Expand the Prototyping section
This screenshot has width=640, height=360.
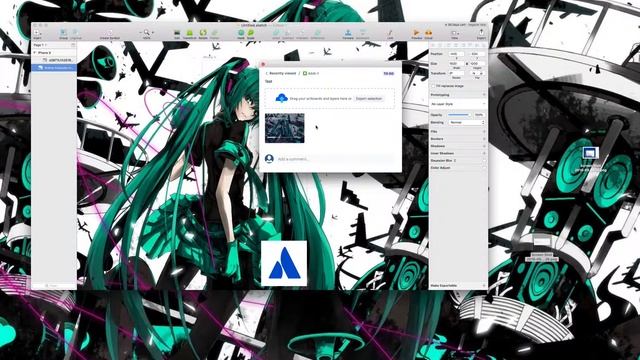point(484,95)
